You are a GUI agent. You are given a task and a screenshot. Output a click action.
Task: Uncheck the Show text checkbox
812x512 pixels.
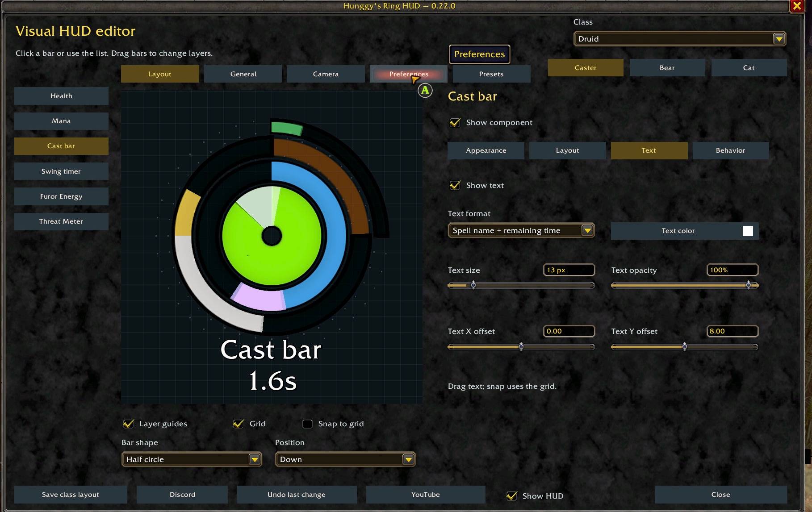455,185
